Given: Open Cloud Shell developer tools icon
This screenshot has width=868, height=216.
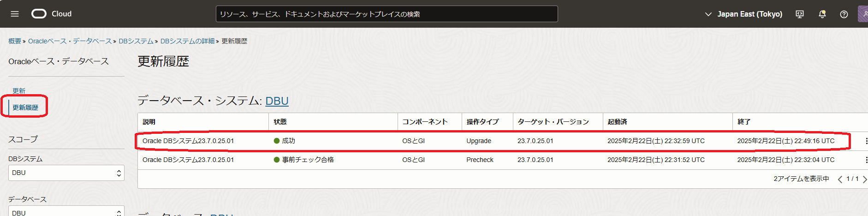Looking at the screenshot, I should (800, 14).
